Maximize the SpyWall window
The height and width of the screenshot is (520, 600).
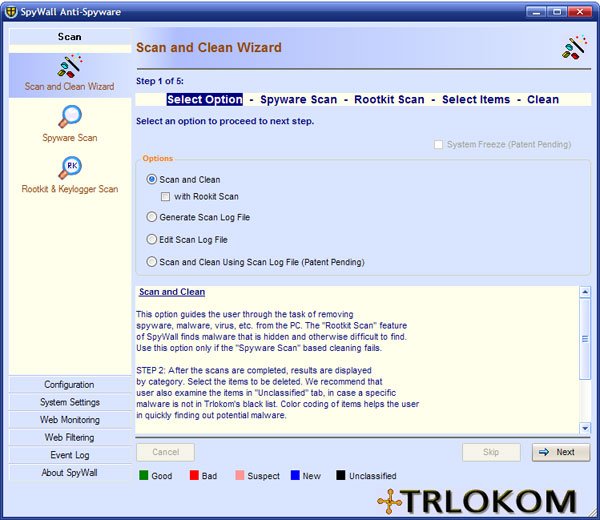pos(557,12)
